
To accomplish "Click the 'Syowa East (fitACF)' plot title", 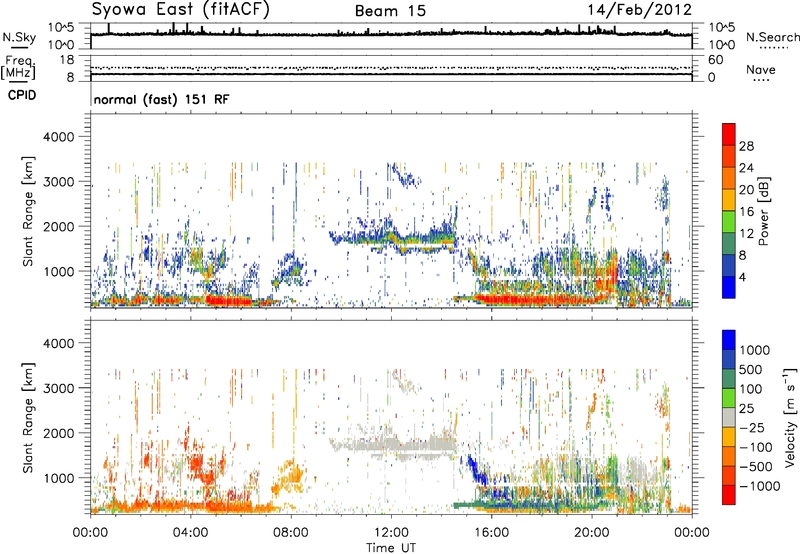I will (181, 10).
